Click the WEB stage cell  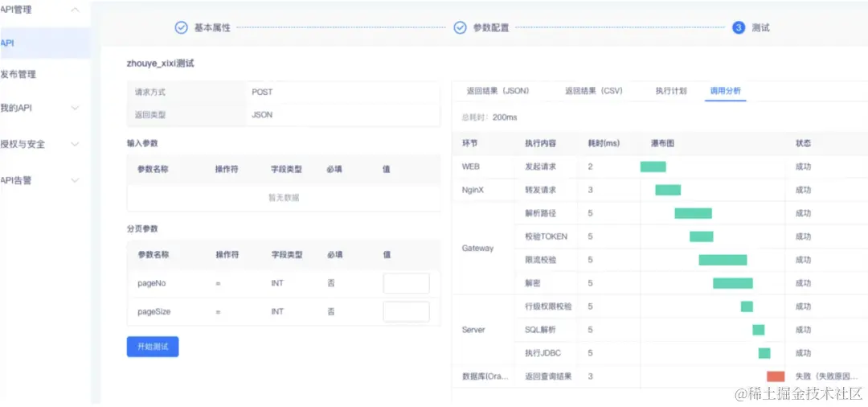(470, 166)
